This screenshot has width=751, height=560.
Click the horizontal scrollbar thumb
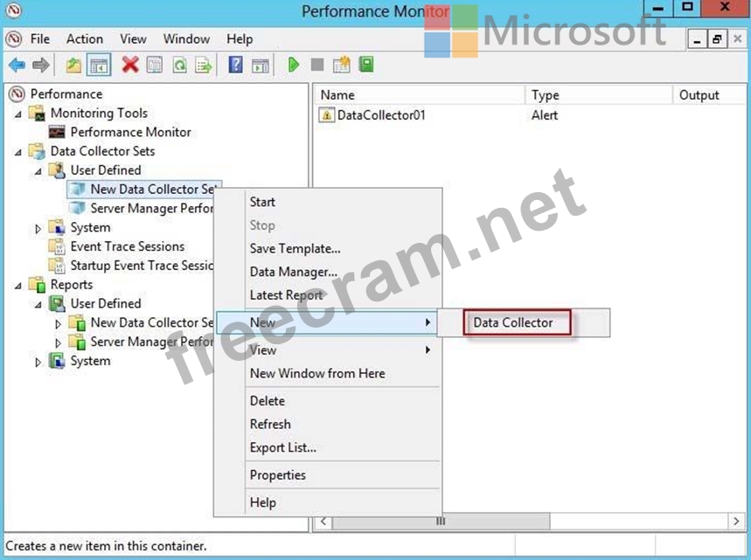point(441,522)
